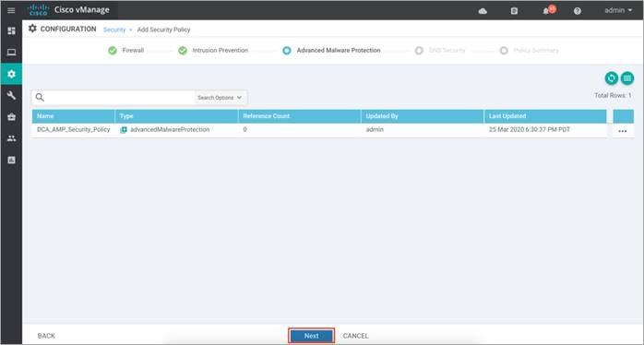This screenshot has height=345, width=644.
Task: Click the advancedMalwareProtection type icon
Action: point(124,130)
